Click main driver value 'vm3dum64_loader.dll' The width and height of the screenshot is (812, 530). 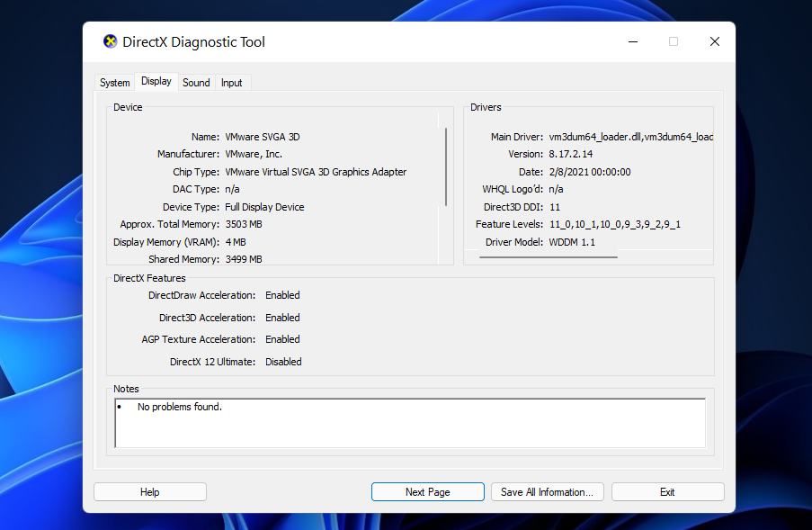595,137
